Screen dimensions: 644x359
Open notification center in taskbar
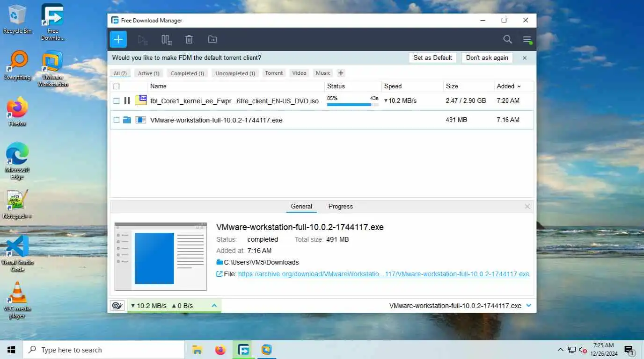(629, 350)
